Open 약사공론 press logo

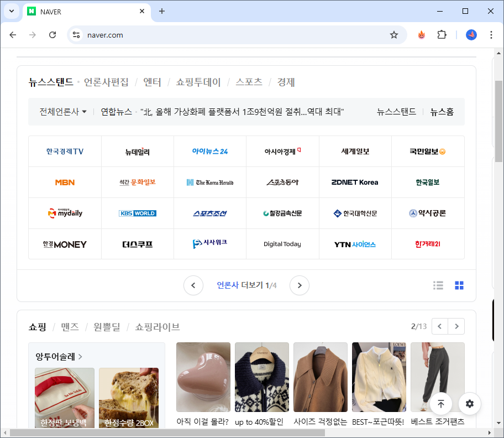coord(428,213)
